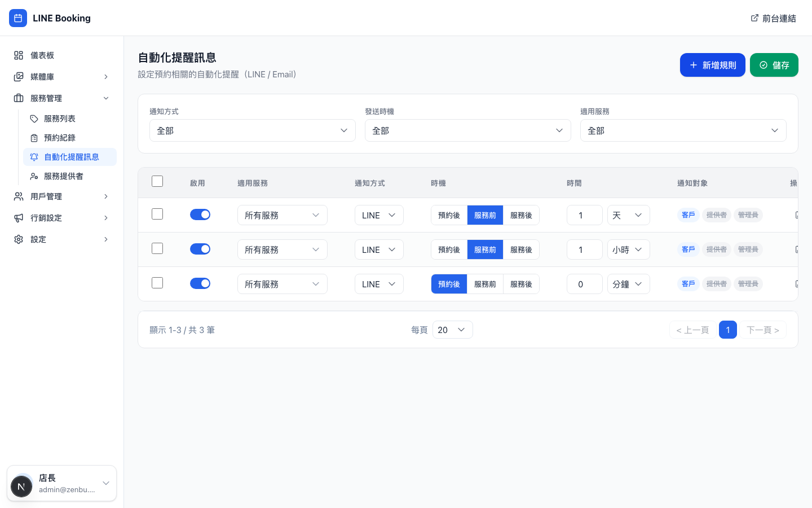Expand the 所有服務 dropdown in first row

coord(282,215)
